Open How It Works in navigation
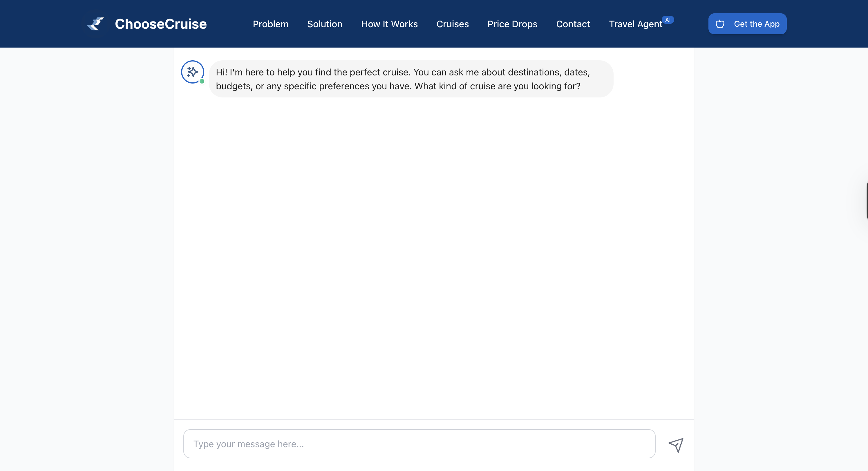This screenshot has width=868, height=471. (389, 24)
